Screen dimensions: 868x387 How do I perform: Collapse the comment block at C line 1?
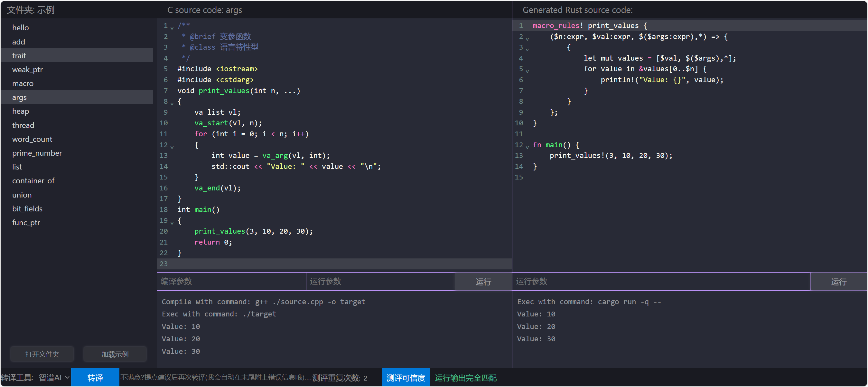point(172,28)
